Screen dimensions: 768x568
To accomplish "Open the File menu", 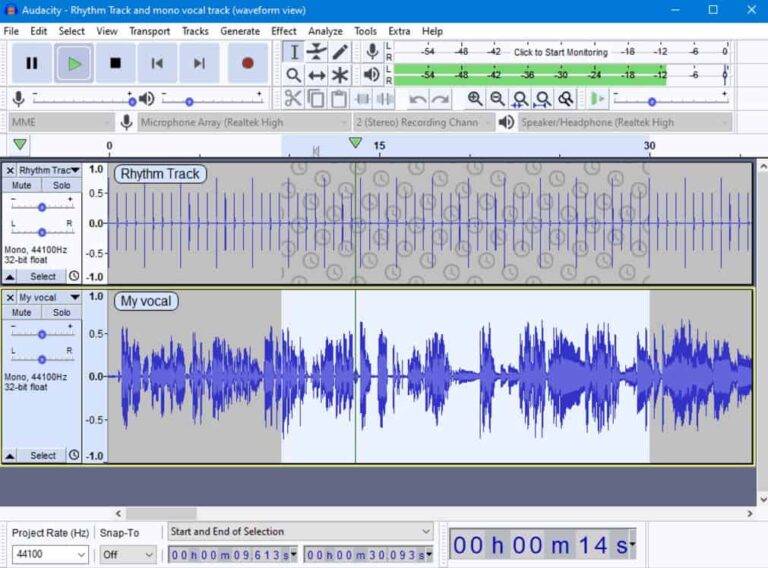I will (11, 31).
